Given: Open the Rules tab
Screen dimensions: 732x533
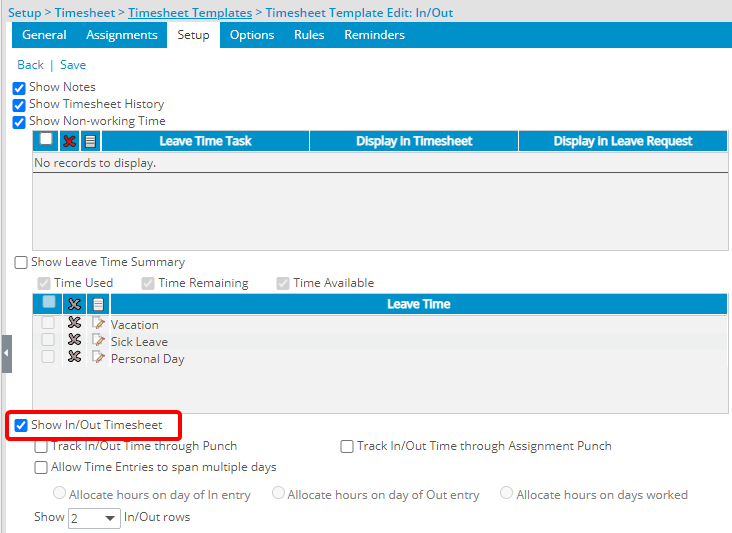Looking at the screenshot, I should [x=308, y=35].
